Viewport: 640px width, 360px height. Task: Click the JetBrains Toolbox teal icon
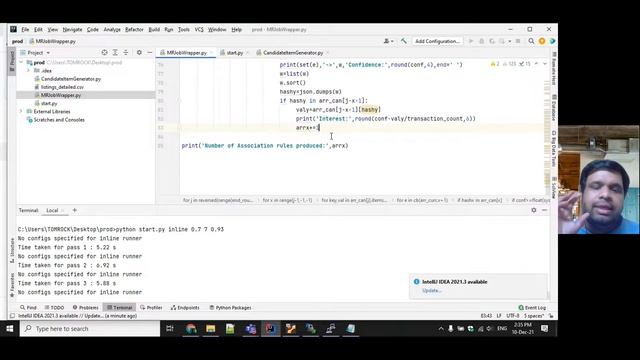[552, 41]
